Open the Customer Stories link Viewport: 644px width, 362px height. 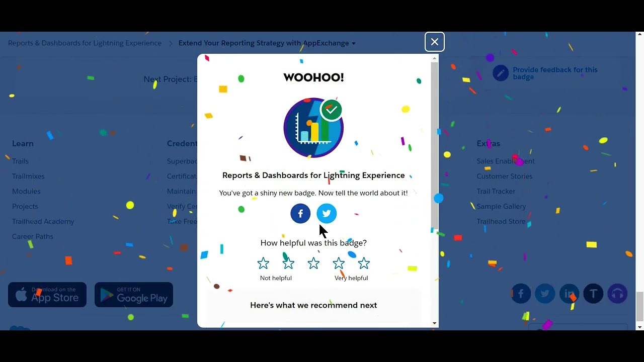pyautogui.click(x=505, y=176)
